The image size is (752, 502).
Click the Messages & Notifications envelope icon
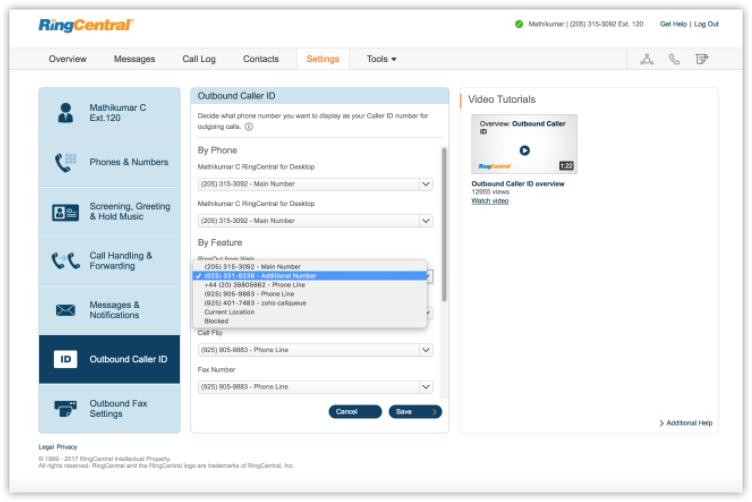tap(65, 310)
